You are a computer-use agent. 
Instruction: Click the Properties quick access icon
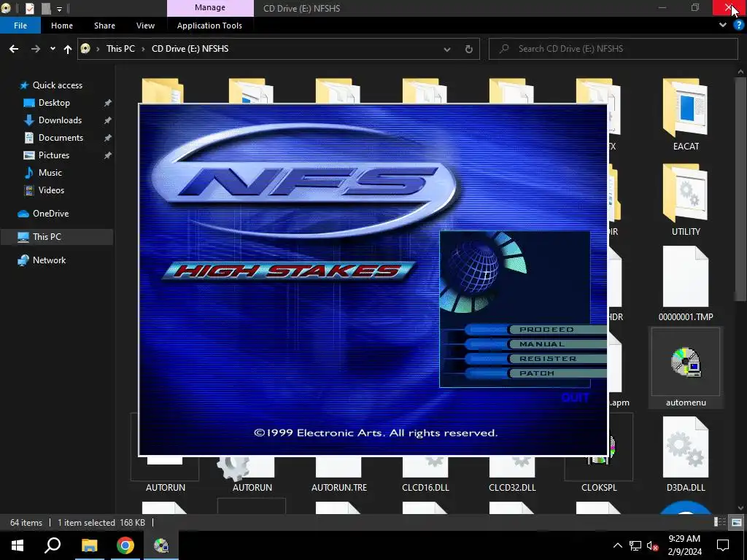point(29,9)
